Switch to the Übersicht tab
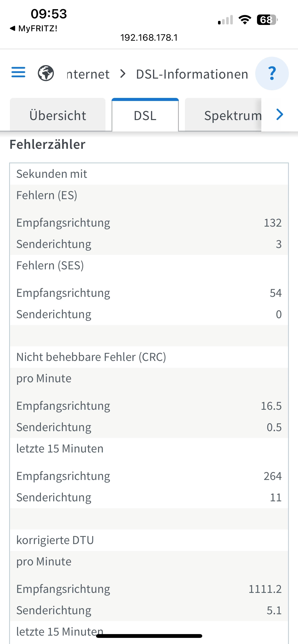Screen dimensions: 298x644 point(58,115)
